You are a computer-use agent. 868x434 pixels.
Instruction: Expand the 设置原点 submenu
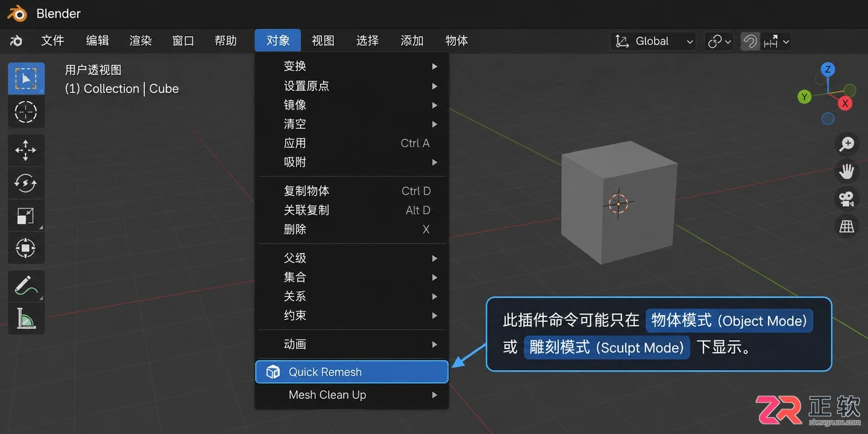[353, 86]
